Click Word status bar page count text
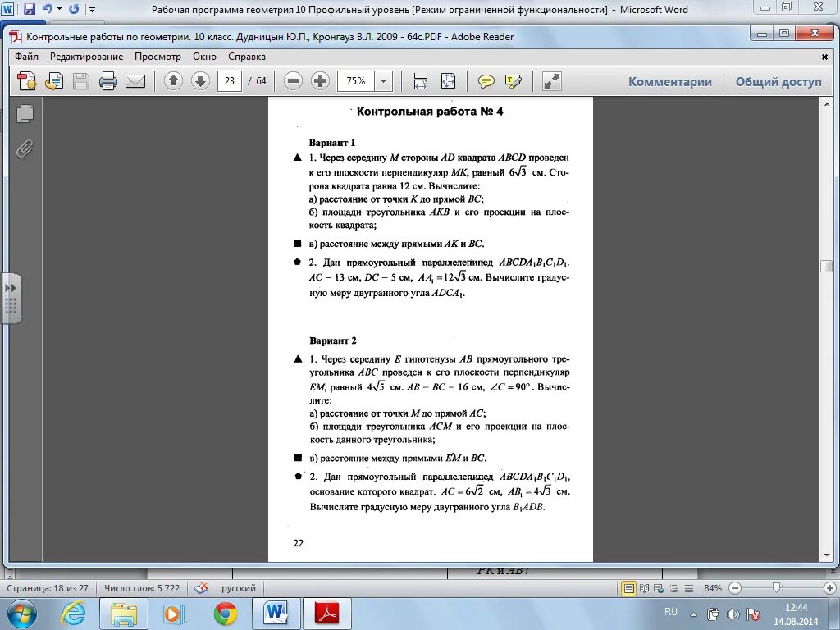 tap(47, 588)
